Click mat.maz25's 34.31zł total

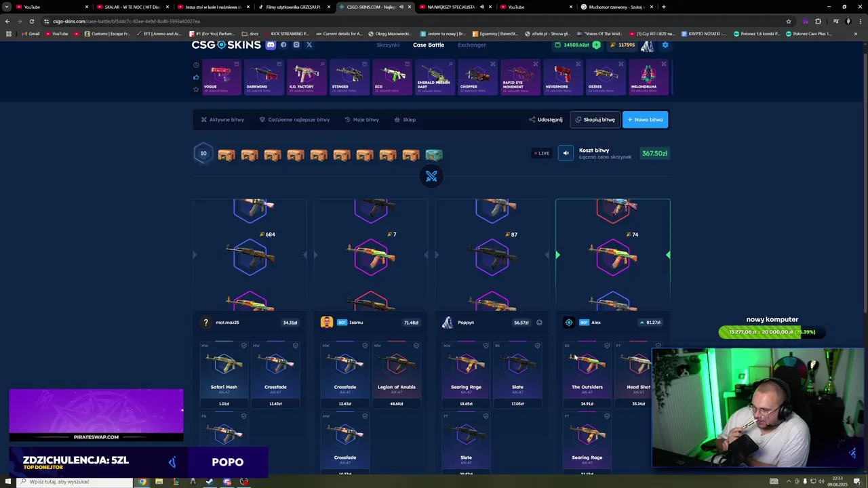pyautogui.click(x=290, y=323)
